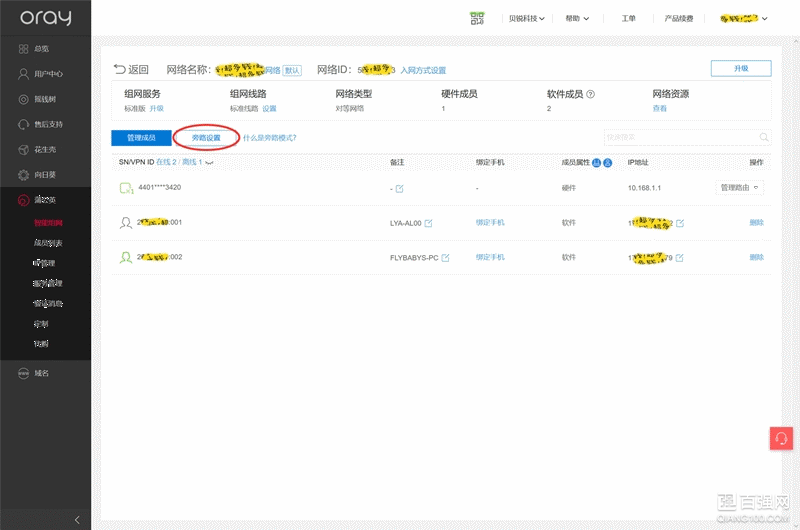800x530 pixels.
Task: Toggle software member attribute filter icon
Action: tap(608, 162)
